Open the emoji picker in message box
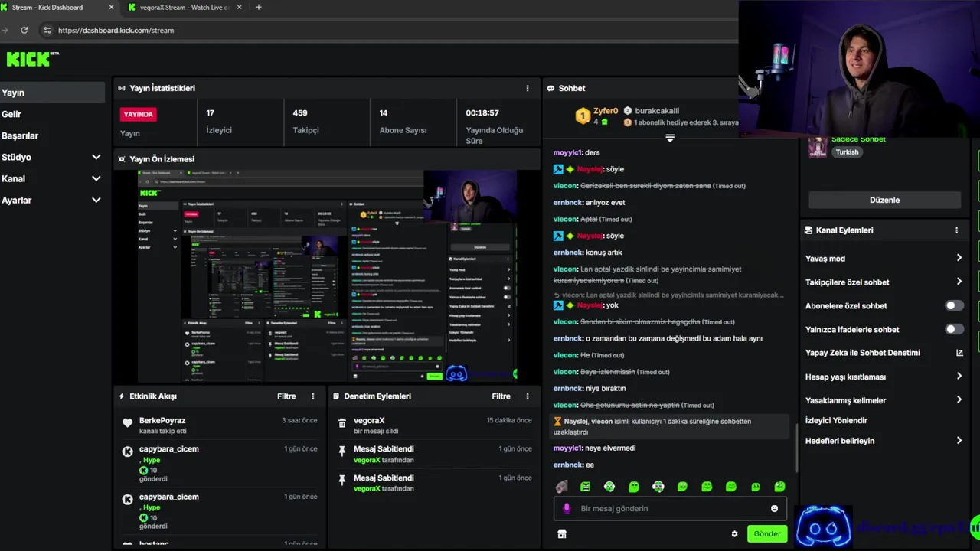 (x=774, y=508)
